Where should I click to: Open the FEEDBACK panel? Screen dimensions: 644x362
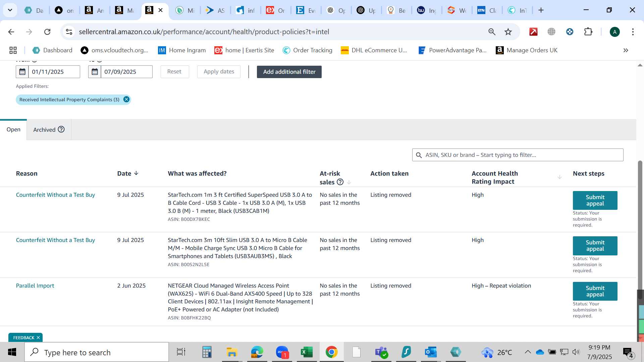(24, 338)
